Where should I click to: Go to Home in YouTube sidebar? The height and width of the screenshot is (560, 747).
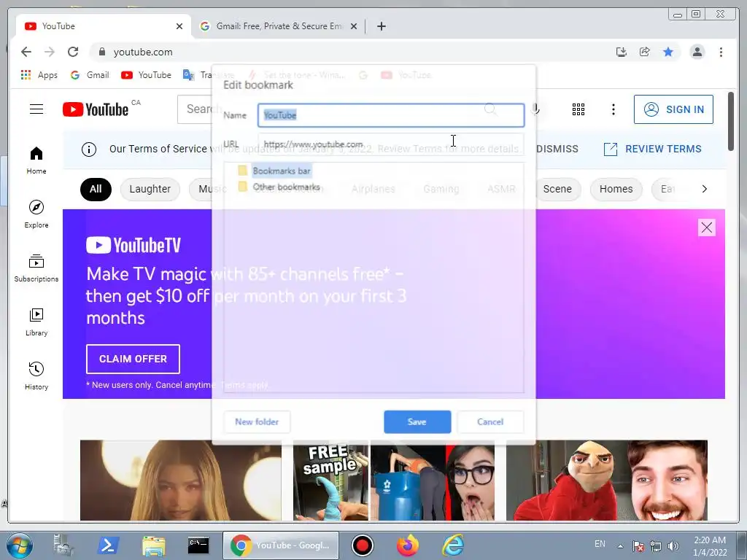point(36,160)
